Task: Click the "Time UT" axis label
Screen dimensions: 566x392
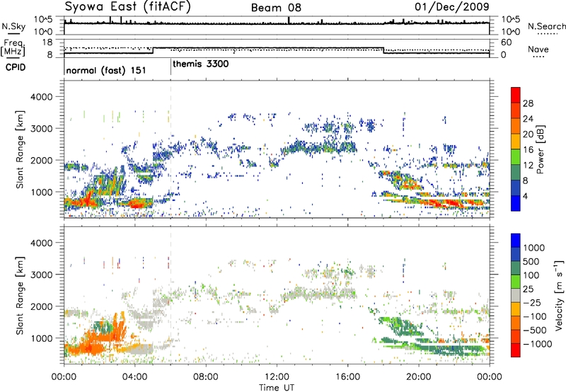Action: pyautogui.click(x=277, y=388)
